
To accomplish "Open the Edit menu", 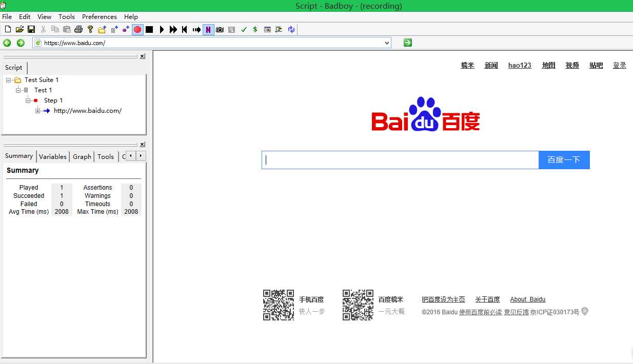I will click(25, 17).
